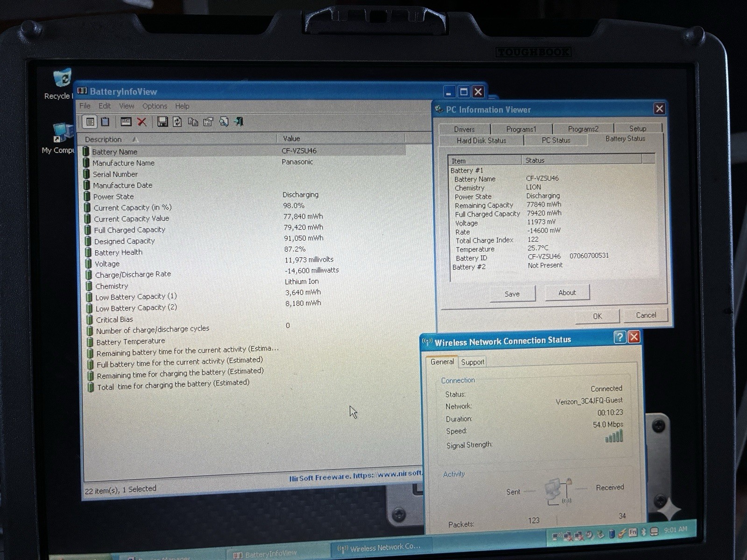Click the Find magnifier toolbar icon
The width and height of the screenshot is (747, 560).
224,122
